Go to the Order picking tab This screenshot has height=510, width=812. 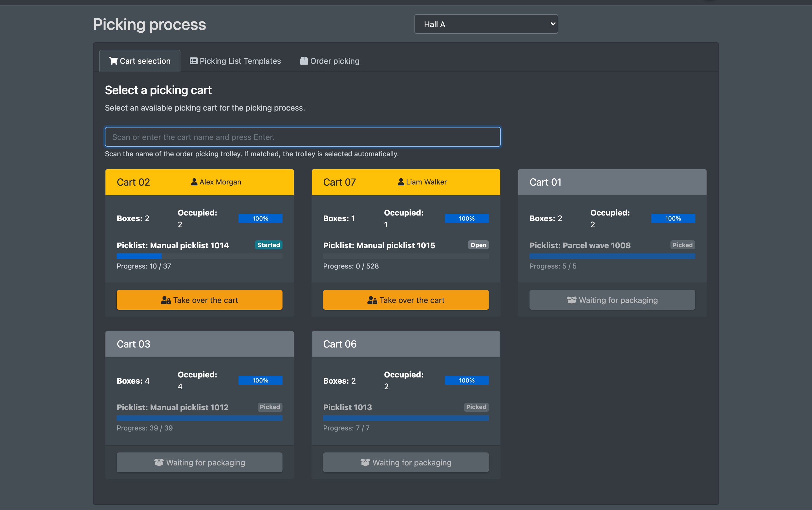point(330,61)
